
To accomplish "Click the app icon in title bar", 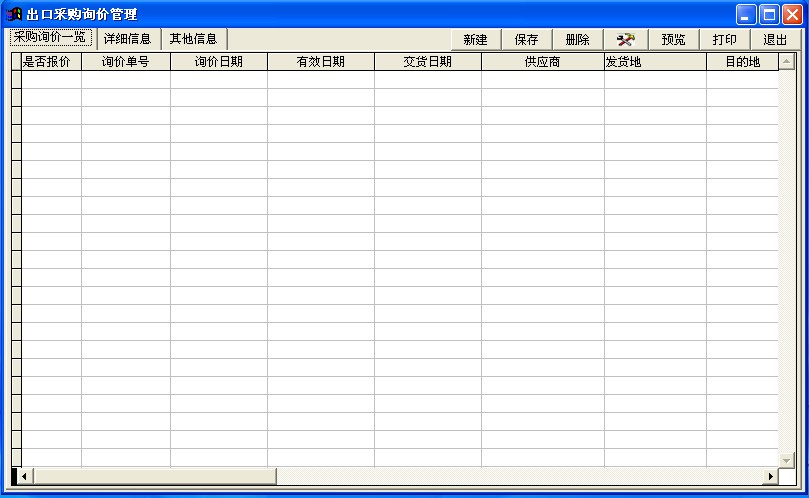I will (14, 14).
